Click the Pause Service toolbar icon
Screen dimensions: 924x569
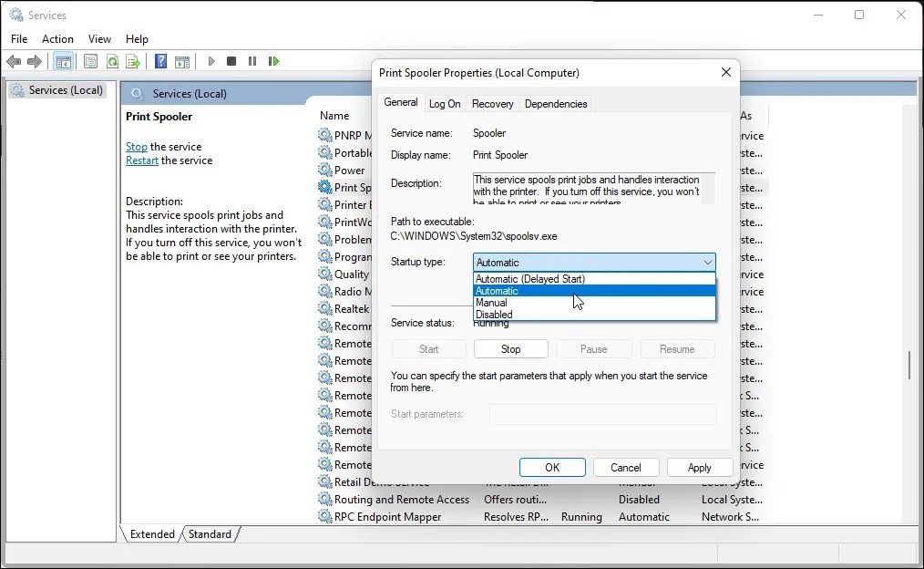(252, 61)
